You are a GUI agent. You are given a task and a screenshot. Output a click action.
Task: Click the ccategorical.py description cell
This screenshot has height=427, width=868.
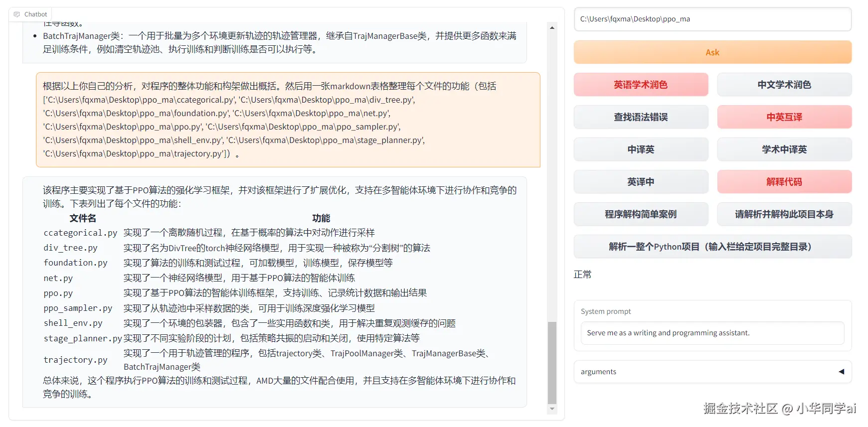249,233
